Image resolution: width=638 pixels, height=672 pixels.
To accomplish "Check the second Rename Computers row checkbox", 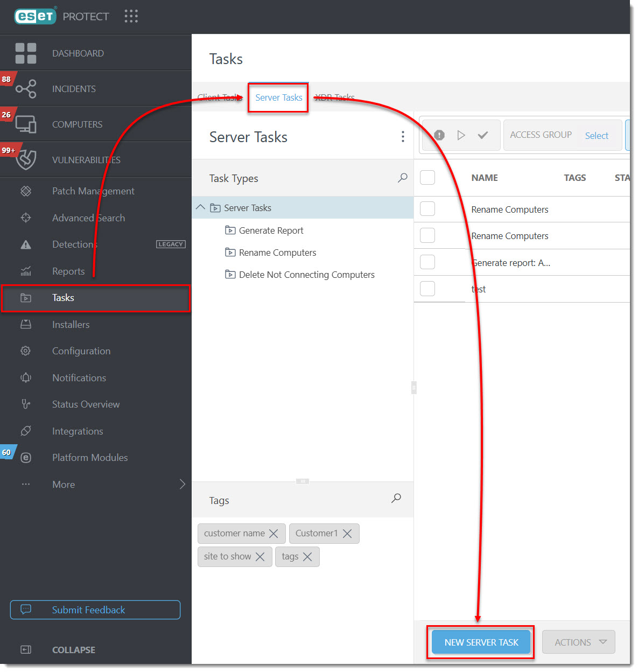I will (427, 235).
